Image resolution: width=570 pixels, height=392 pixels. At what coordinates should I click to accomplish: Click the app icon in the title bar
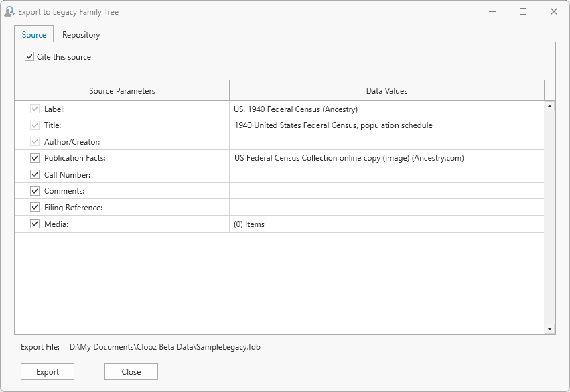(9, 11)
